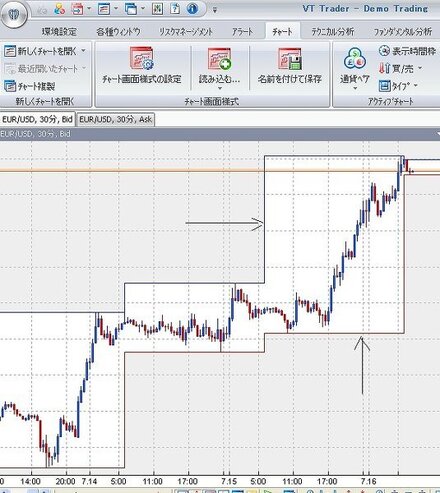Select the EUR/USD, 30分, Ask chart tab
The height and width of the screenshot is (493, 440).
point(116,119)
